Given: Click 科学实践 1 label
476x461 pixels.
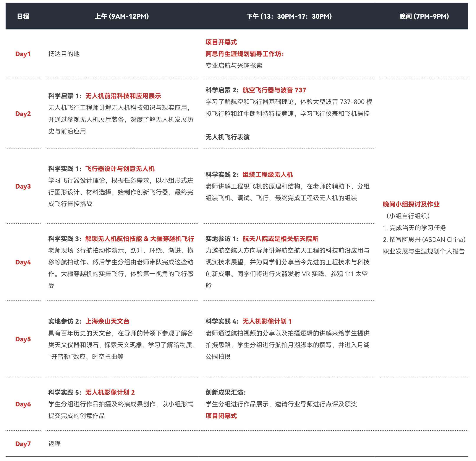Looking at the screenshot, I should pyautogui.click(x=64, y=169).
